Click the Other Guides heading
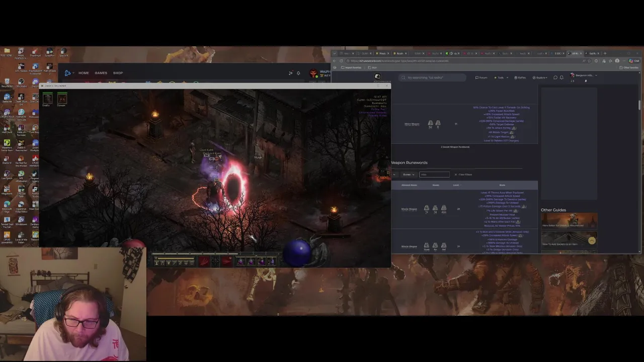The image size is (644, 362). coord(553,210)
